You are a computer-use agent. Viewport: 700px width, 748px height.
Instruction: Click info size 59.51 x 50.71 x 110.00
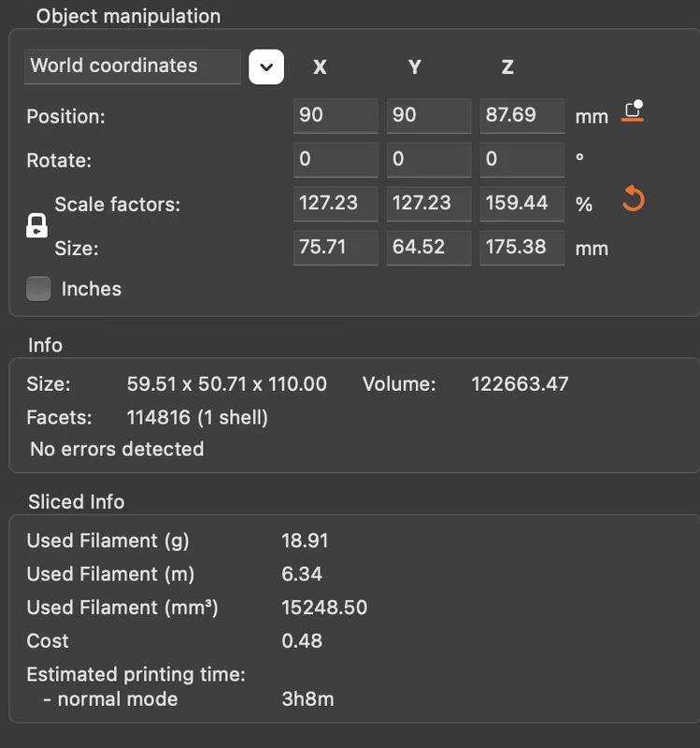pos(226,384)
